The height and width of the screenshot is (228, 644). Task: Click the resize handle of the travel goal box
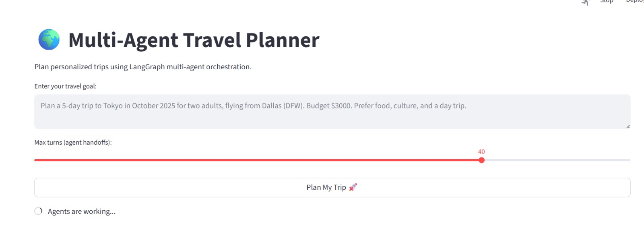627,126
